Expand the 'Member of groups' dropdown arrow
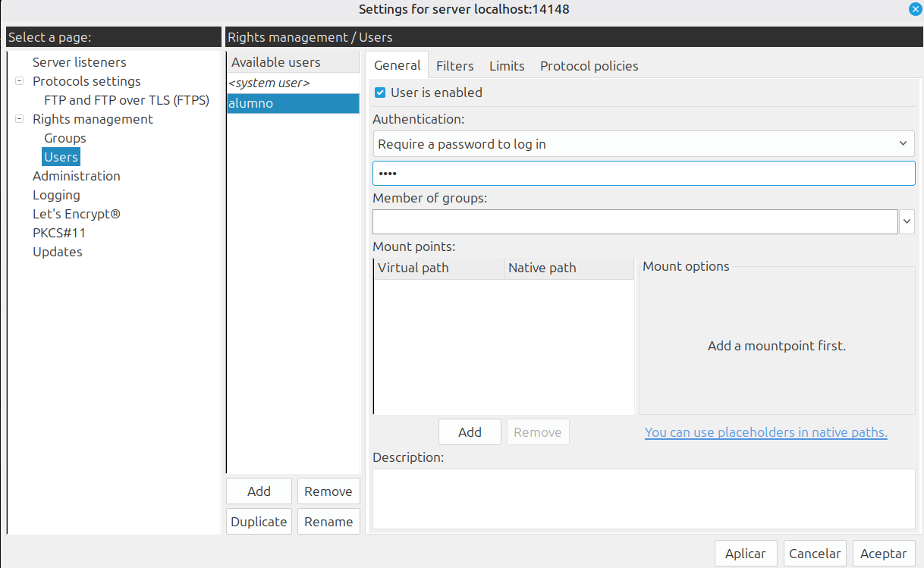This screenshot has height=568, width=924. pyautogui.click(x=907, y=222)
